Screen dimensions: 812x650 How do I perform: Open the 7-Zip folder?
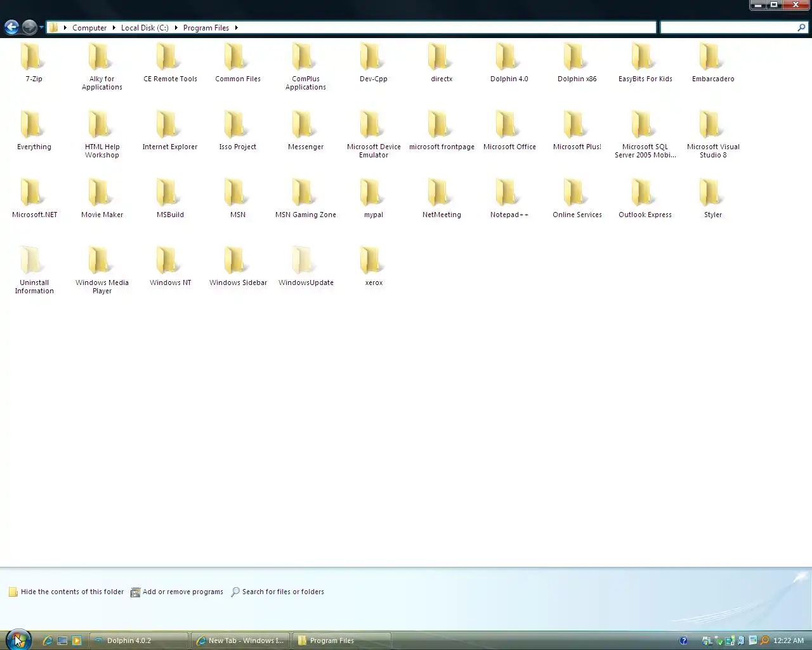pyautogui.click(x=34, y=62)
